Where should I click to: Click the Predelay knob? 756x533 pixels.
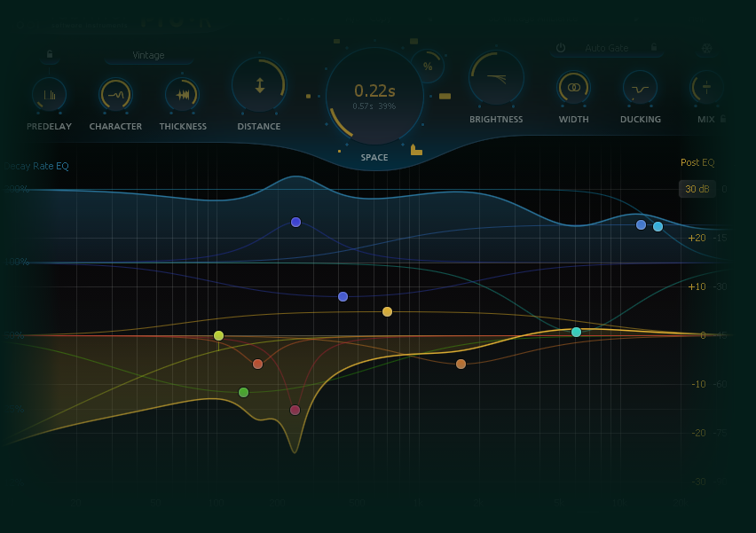tap(49, 95)
